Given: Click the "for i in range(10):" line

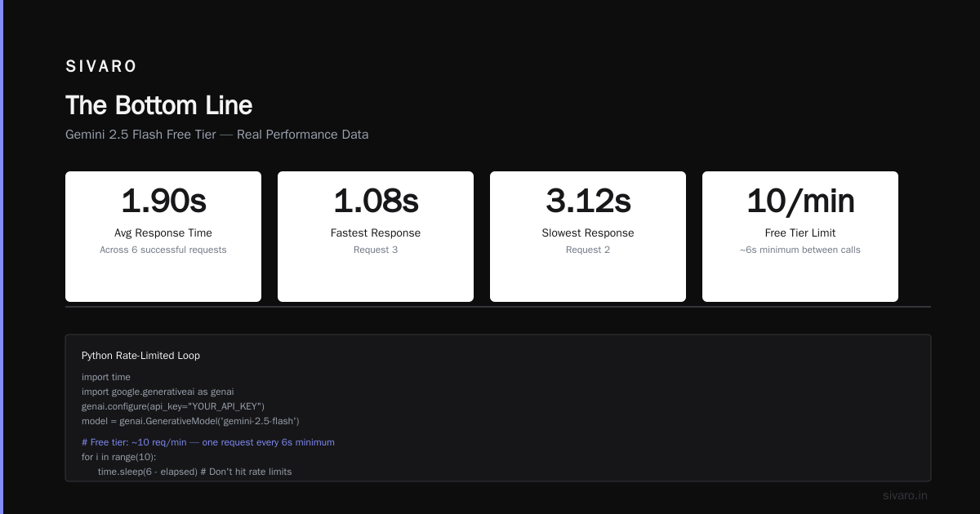Looking at the screenshot, I should 119,457.
